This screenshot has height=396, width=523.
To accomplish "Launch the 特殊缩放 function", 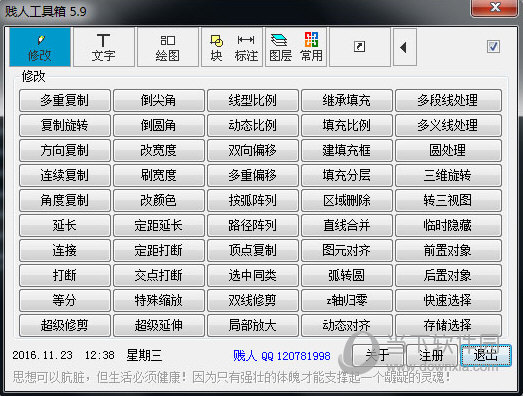I will (x=159, y=300).
